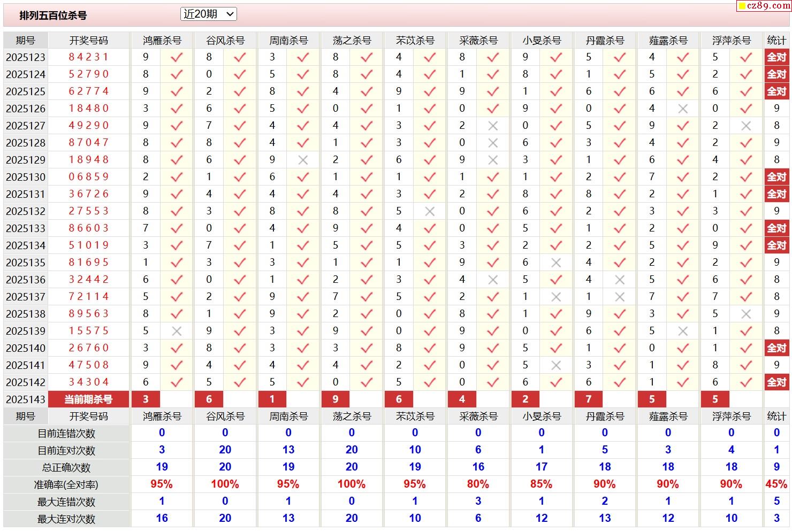Click the 全对 badge in row 2025134
Image resolution: width=792 pixels, height=532 pixels.
pos(776,245)
